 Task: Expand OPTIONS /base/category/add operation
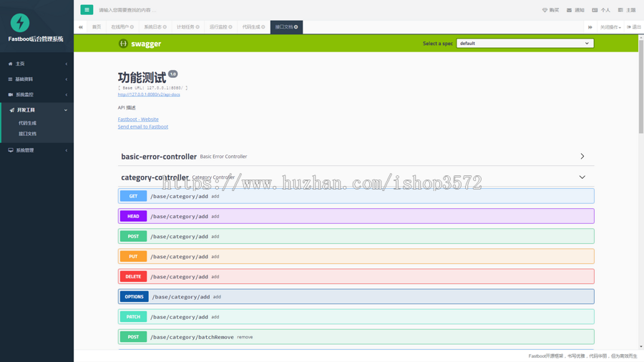[356, 297]
